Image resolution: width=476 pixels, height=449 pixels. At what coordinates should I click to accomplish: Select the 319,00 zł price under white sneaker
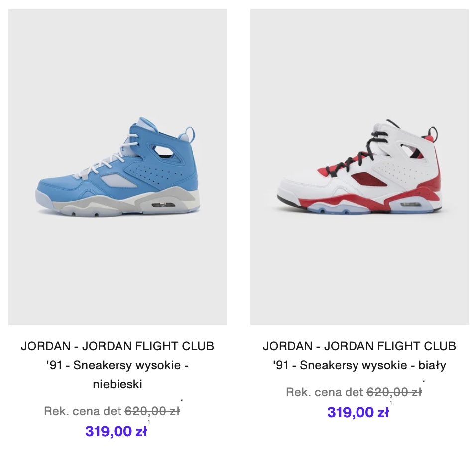tap(358, 412)
